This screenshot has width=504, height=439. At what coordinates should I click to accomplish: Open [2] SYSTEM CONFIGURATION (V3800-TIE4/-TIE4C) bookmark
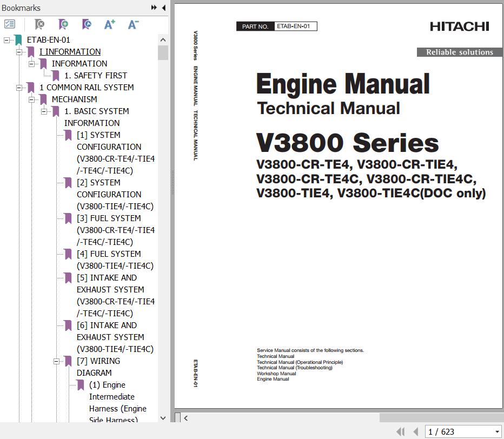click(115, 195)
